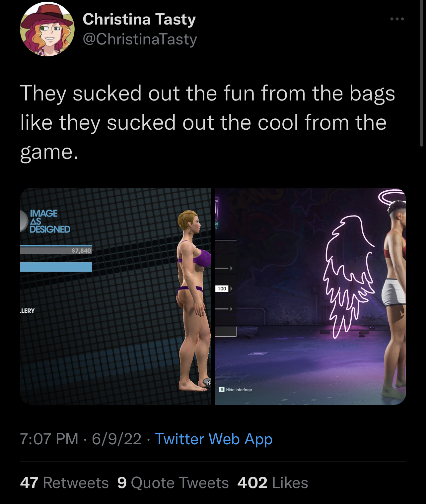The width and height of the screenshot is (426, 504).
Task: View the 47 Retweets list
Action: [x=64, y=483]
